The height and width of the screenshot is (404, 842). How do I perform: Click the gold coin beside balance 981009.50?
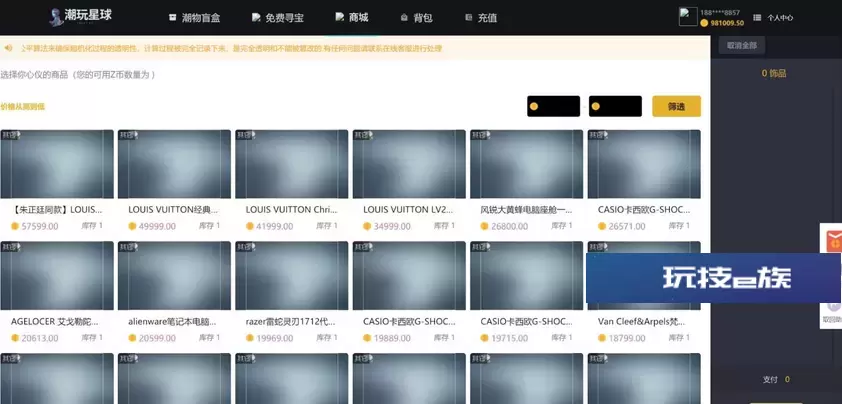pos(704,23)
